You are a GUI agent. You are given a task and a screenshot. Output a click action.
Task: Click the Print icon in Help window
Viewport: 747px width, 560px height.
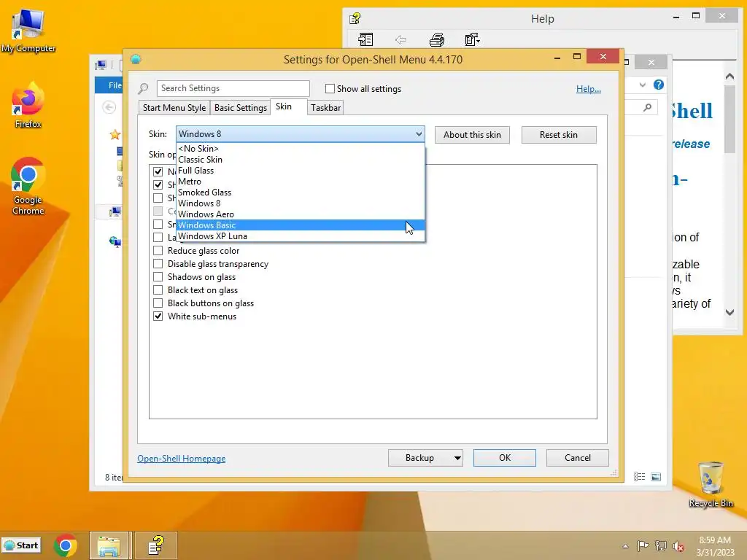pyautogui.click(x=437, y=39)
